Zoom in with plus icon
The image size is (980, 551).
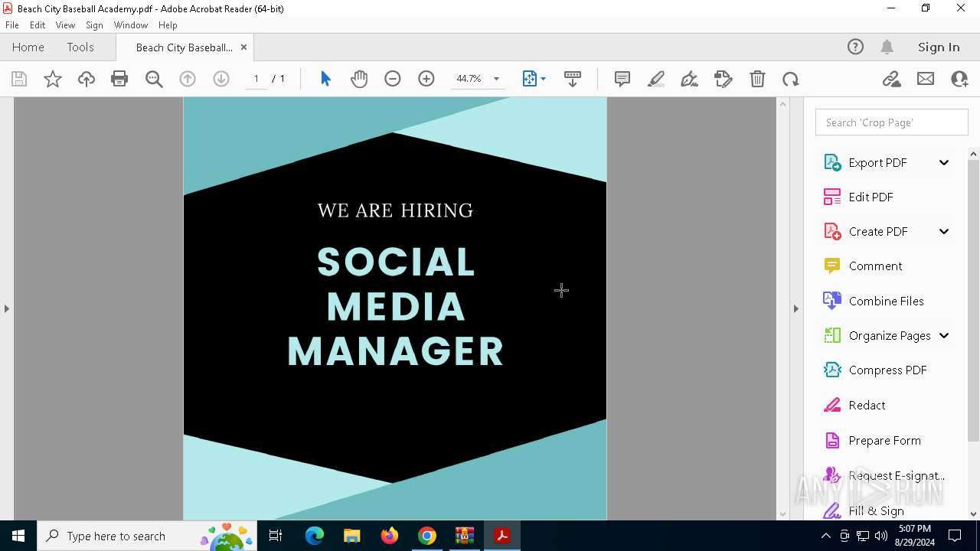pyautogui.click(x=426, y=79)
